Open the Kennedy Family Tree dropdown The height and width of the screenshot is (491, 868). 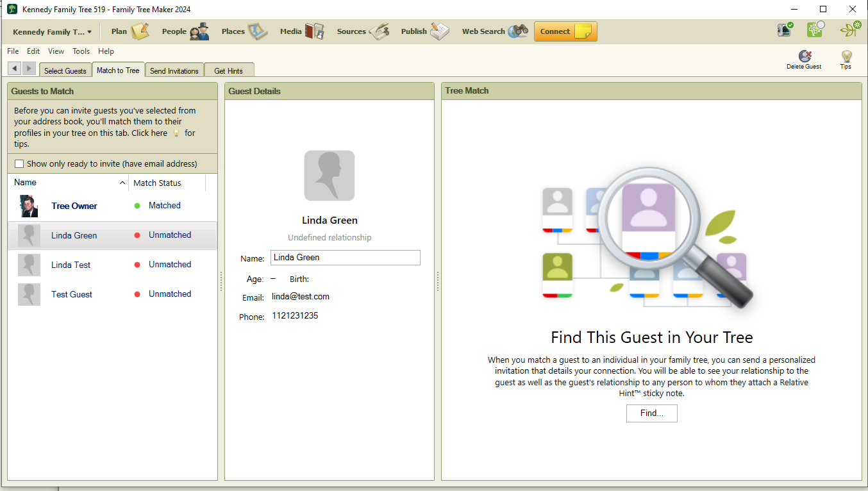[x=52, y=31]
